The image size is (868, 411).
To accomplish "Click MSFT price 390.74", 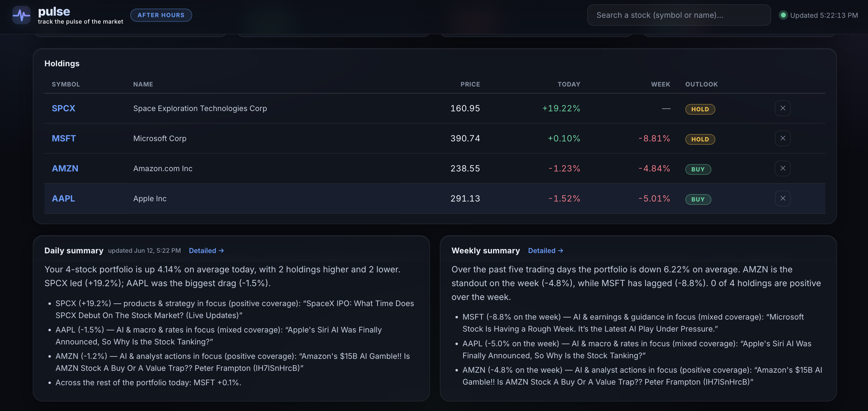I will point(465,138).
